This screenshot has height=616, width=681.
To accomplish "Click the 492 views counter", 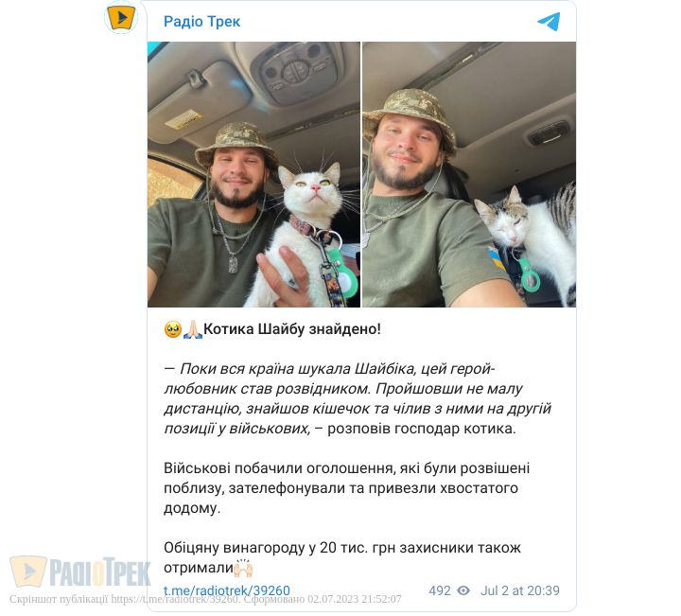I will 439,590.
